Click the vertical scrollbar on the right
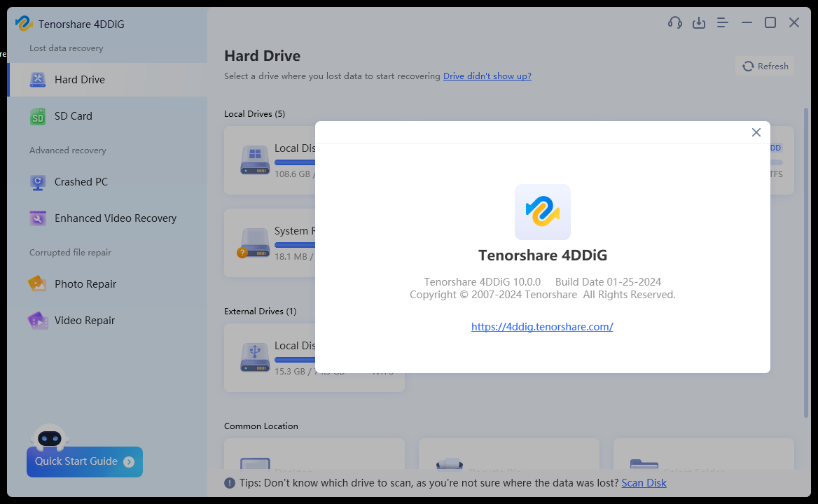 coord(806,262)
